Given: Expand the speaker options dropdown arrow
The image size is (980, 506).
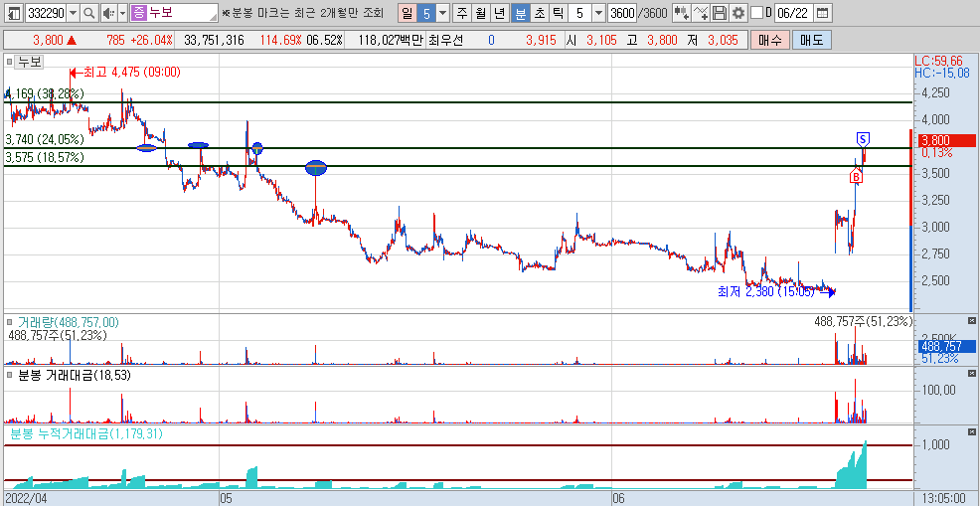Looking at the screenshot, I should point(122,13).
